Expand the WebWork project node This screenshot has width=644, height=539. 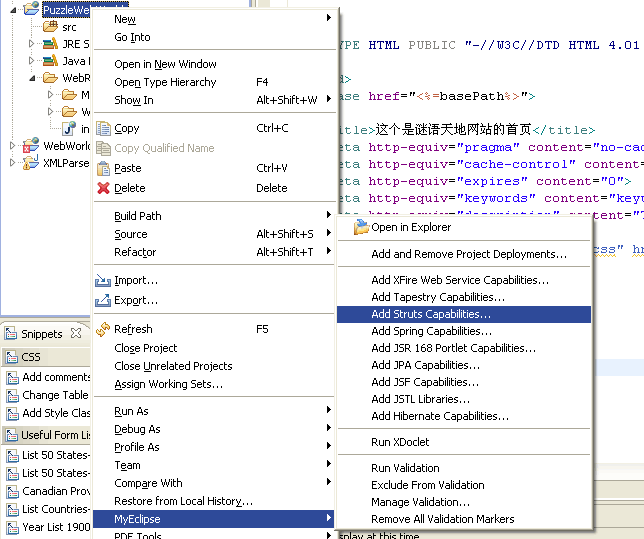click(12, 145)
